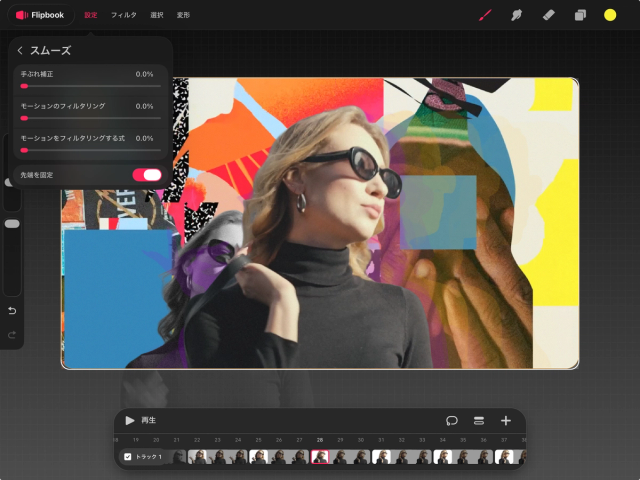Image resolution: width=640 pixels, height=480 pixels.
Task: Toggle the トラック 1 checkbox
Action: (127, 457)
